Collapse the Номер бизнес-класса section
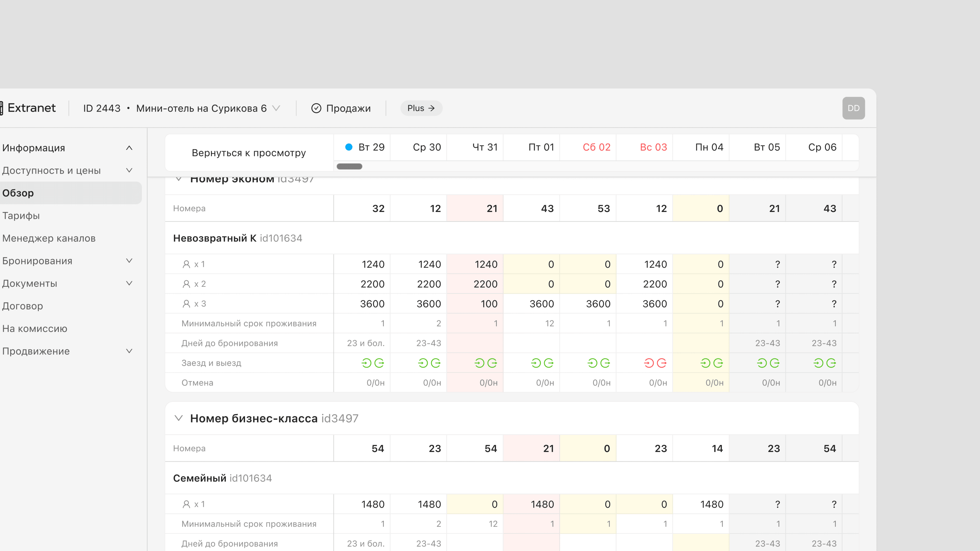 [x=178, y=418]
